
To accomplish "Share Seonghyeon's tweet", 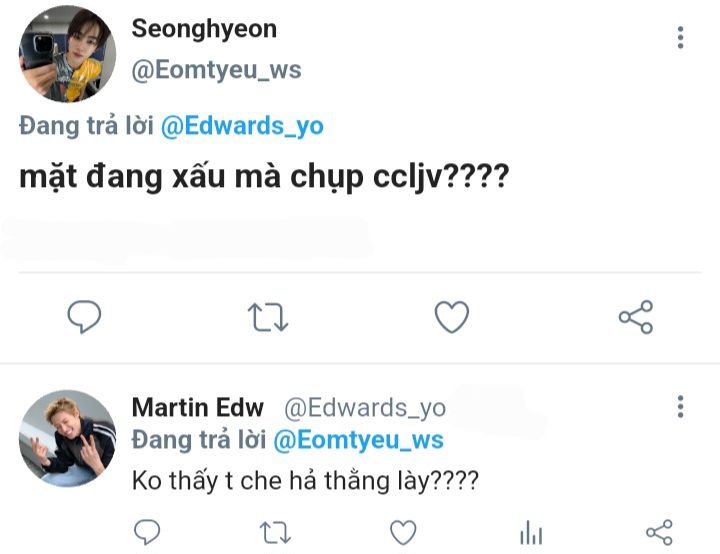I will coord(636,317).
